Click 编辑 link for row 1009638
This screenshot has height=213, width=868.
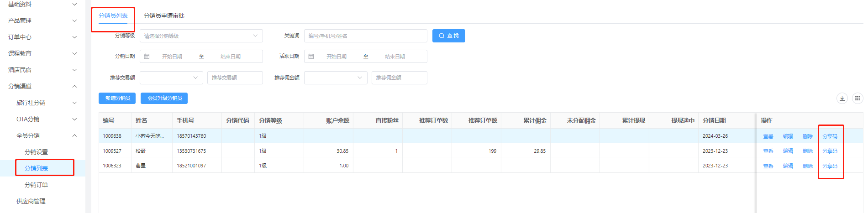(788, 136)
